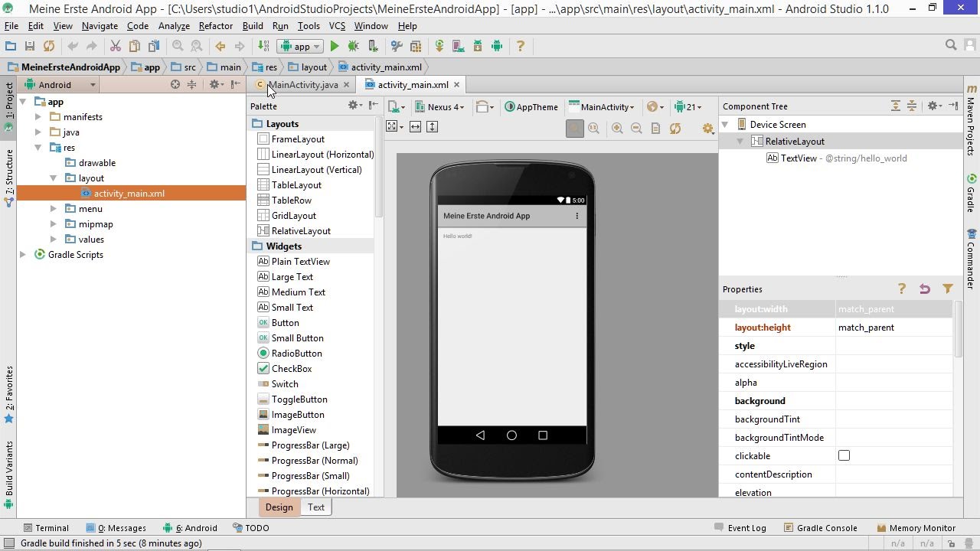Open the Build menu
The image size is (980, 551).
pos(253,25)
